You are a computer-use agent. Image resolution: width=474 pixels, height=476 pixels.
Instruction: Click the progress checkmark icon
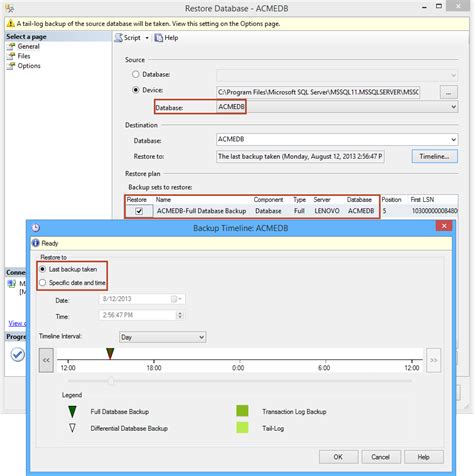point(17,354)
